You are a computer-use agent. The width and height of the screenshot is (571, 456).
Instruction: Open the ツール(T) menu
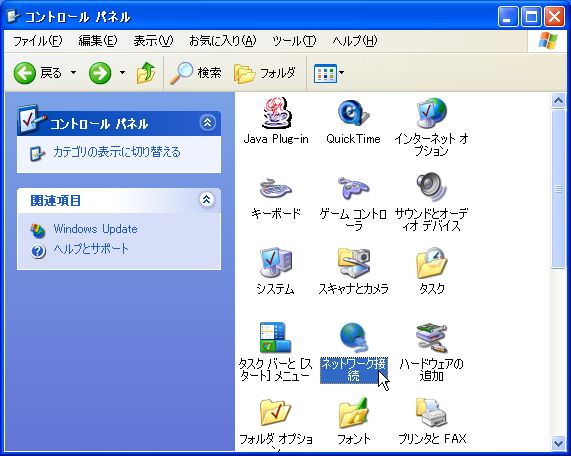(x=294, y=40)
